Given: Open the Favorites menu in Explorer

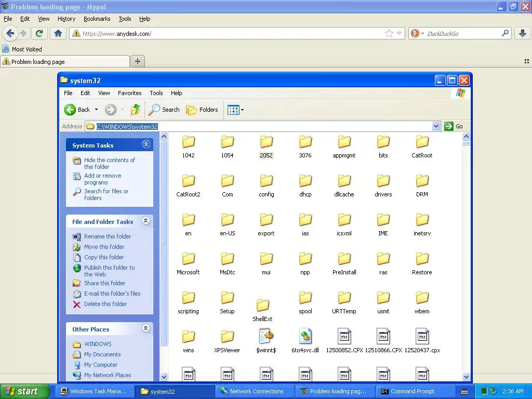Looking at the screenshot, I should click(129, 93).
